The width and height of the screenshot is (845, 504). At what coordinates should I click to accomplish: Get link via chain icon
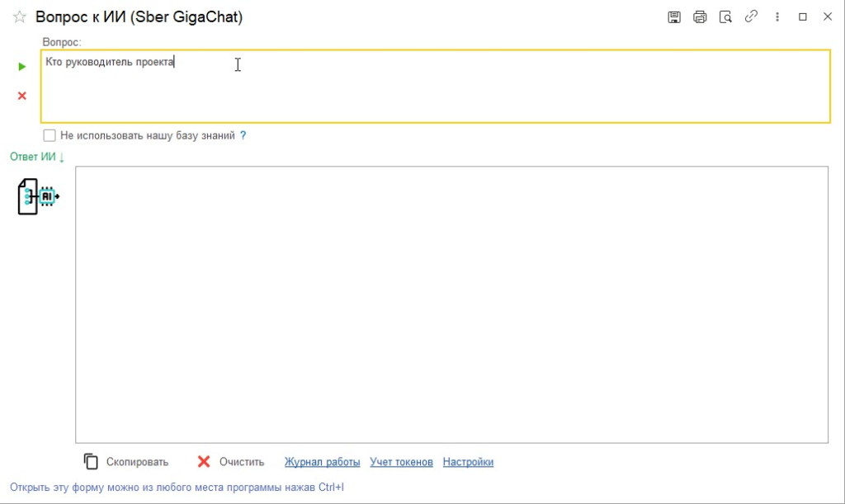click(x=751, y=17)
